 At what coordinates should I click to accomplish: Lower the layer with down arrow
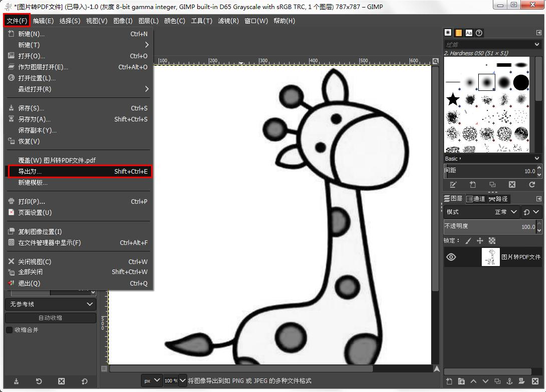pyautogui.click(x=485, y=381)
